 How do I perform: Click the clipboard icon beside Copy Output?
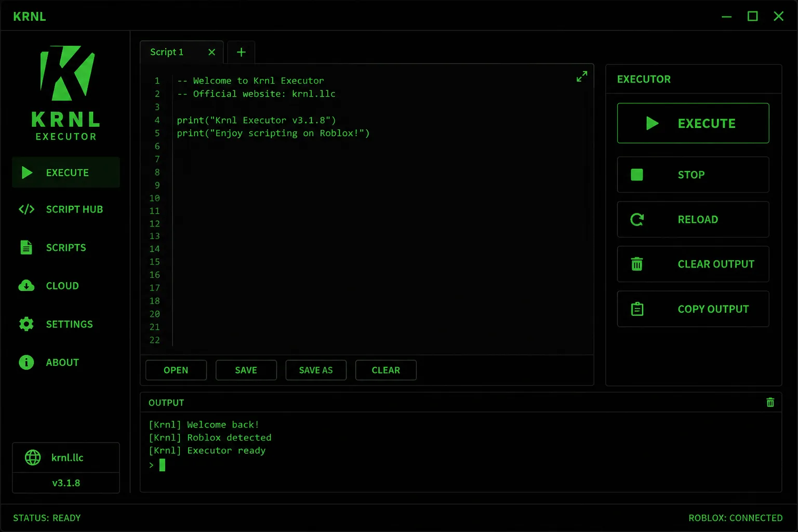[x=637, y=309]
